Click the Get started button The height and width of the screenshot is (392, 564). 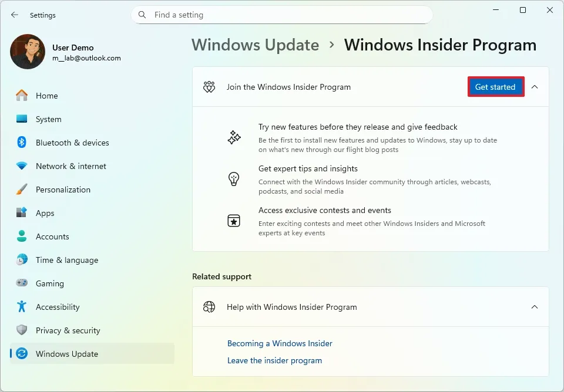coord(495,86)
